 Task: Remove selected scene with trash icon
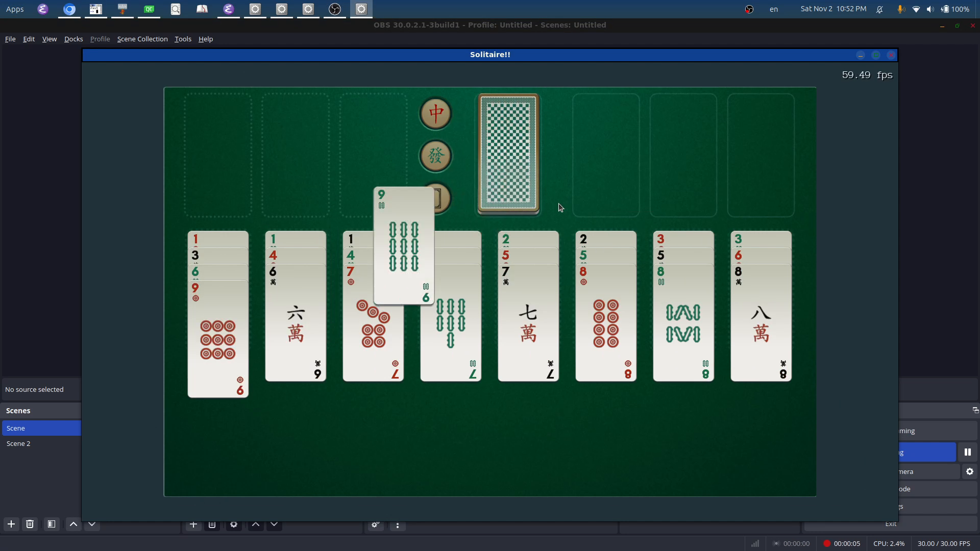pyautogui.click(x=30, y=524)
